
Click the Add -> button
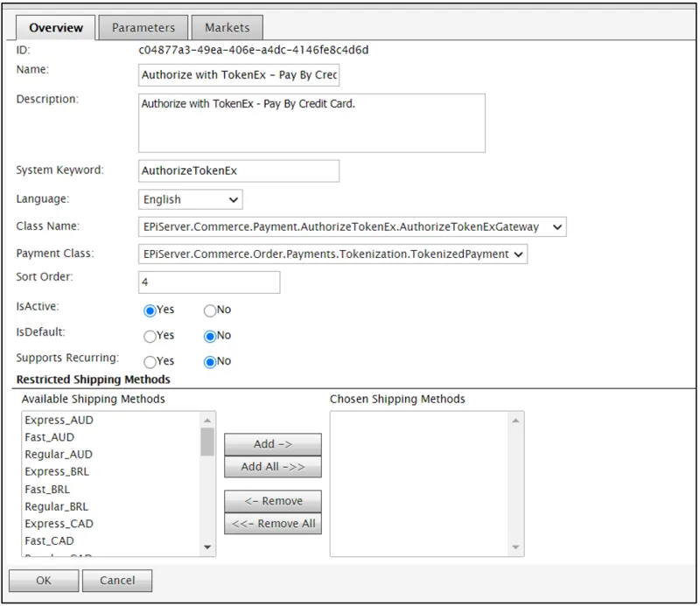click(x=273, y=444)
